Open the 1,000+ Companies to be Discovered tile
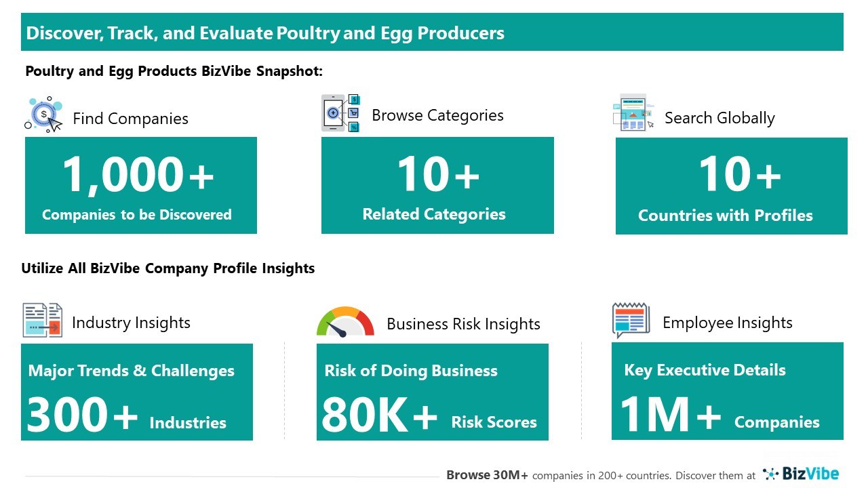This screenshot has height=488, width=868. pyautogui.click(x=141, y=185)
